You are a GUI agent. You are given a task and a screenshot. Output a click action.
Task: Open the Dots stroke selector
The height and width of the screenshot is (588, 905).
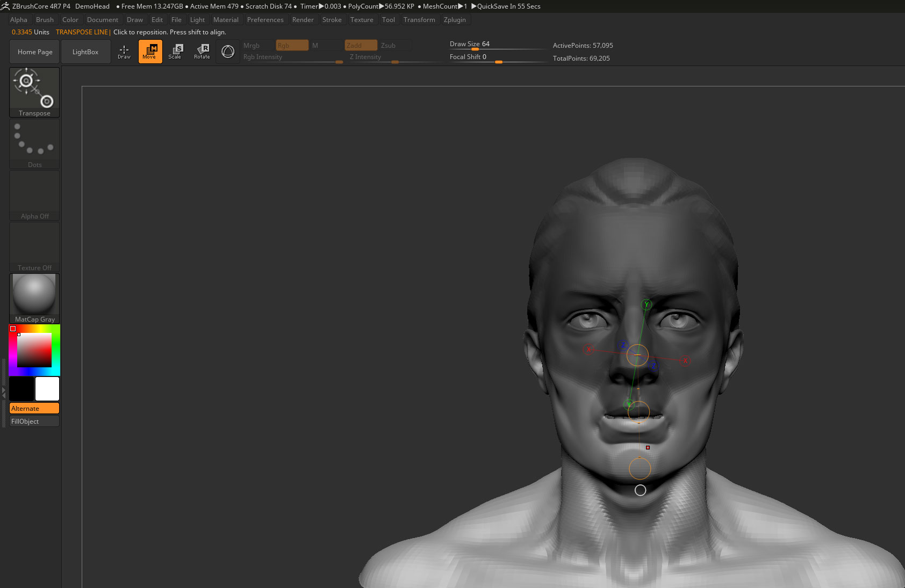pos(34,143)
